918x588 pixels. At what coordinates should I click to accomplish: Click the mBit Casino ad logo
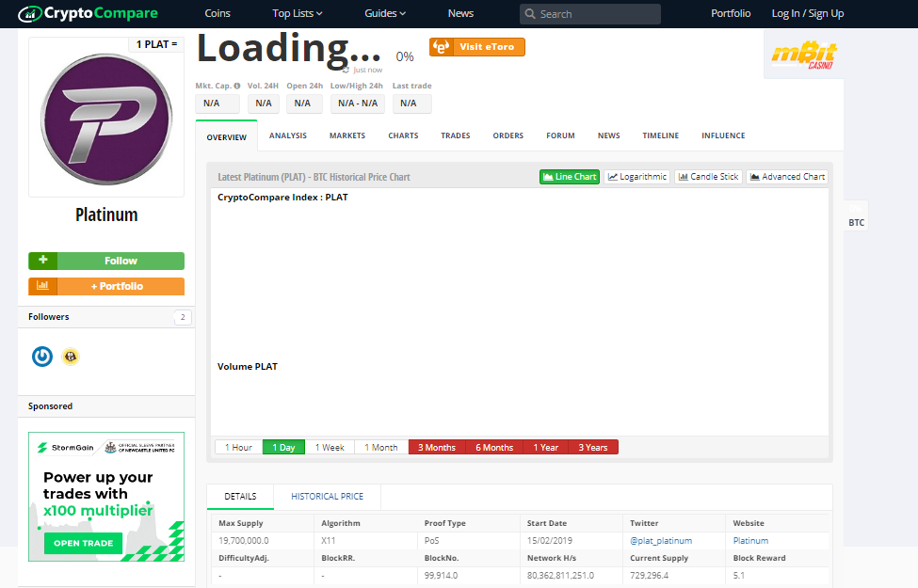click(804, 55)
